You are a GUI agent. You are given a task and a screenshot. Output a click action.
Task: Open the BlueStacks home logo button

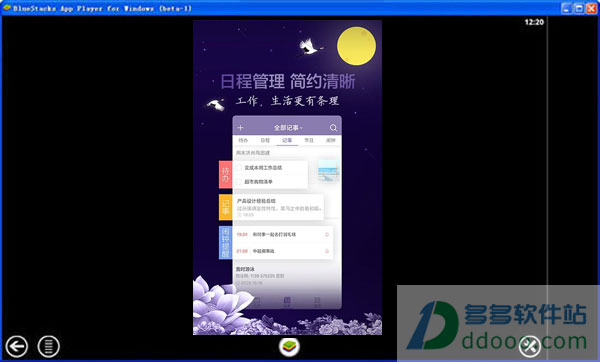tap(289, 346)
